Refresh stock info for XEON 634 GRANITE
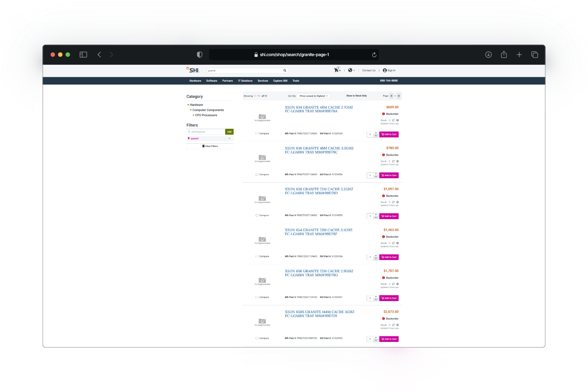The width and height of the screenshot is (588, 392). (393, 120)
